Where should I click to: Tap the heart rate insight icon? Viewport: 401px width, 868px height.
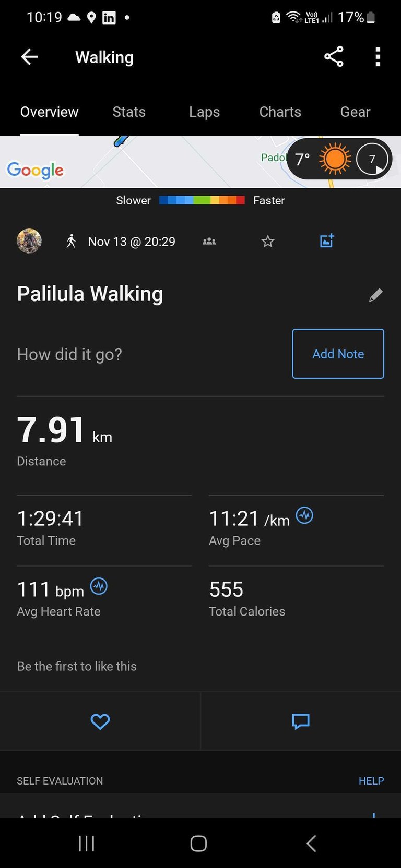click(x=99, y=586)
